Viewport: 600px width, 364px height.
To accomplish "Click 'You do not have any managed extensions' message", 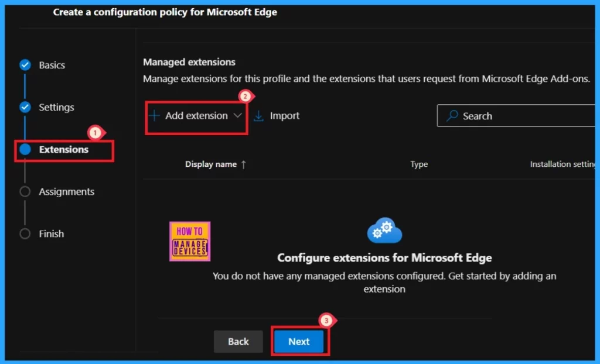I will point(384,282).
